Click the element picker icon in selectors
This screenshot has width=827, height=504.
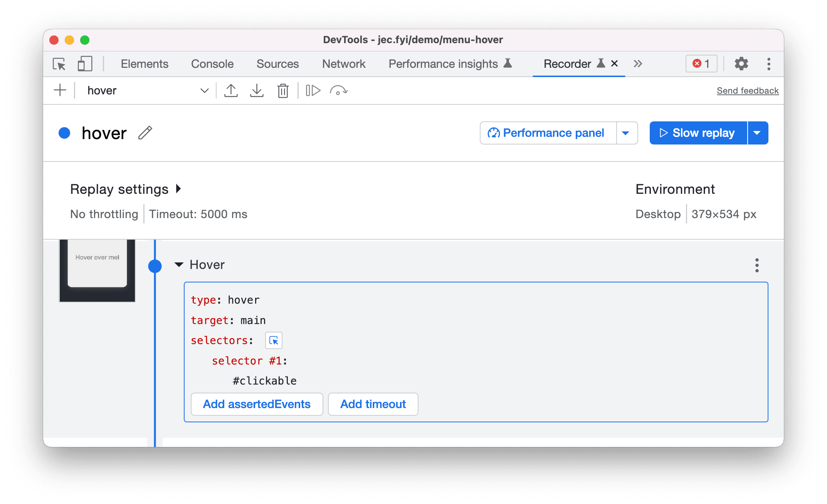point(274,340)
